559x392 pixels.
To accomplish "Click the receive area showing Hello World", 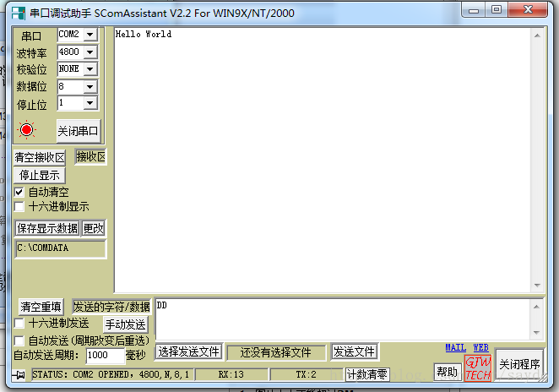I will click(x=323, y=160).
